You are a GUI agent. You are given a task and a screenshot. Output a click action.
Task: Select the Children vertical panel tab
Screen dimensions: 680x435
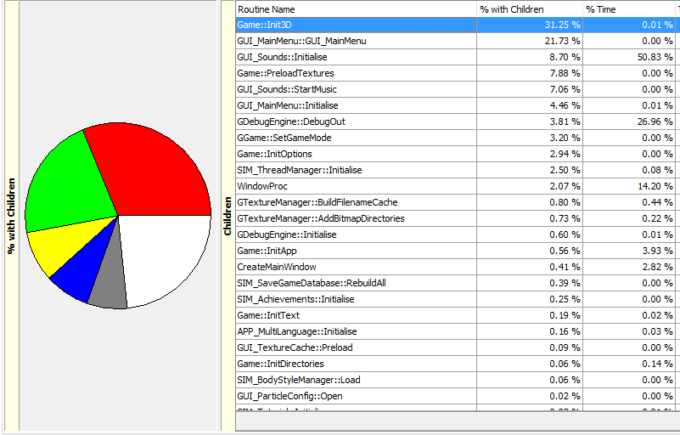coord(227,216)
